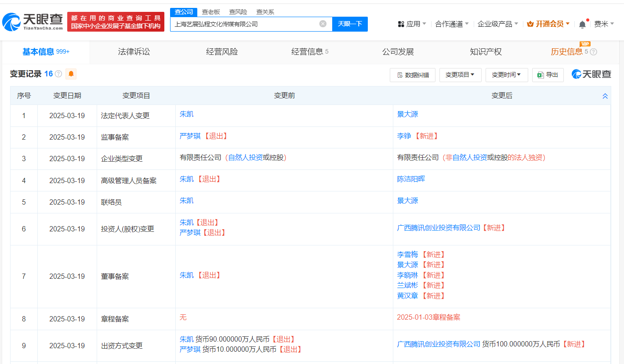The height and width of the screenshot is (364, 624).
Task: Click the 变更项目 column header
Action: click(x=136, y=95)
